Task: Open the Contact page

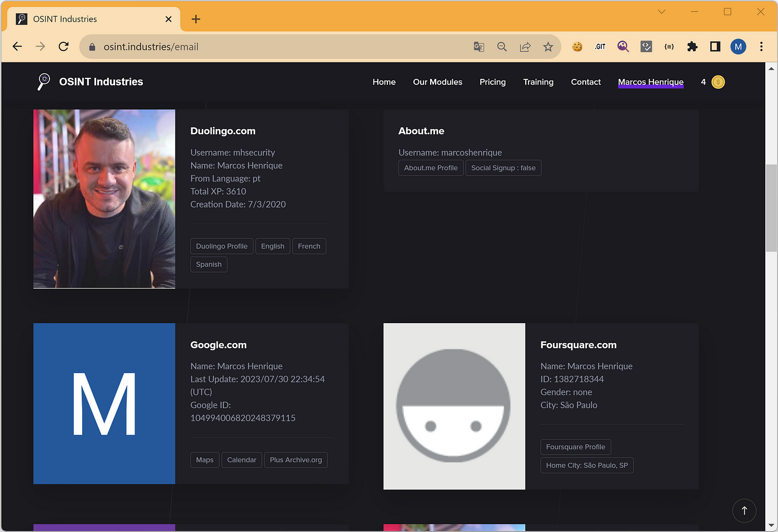Action: (x=586, y=82)
